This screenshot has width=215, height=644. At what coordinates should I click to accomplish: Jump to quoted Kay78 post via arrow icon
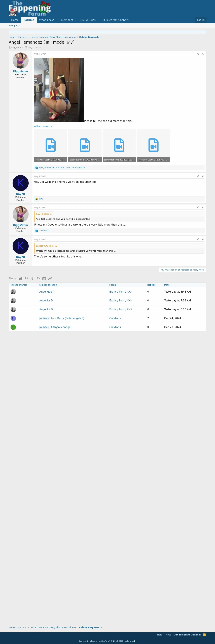(x=51, y=214)
